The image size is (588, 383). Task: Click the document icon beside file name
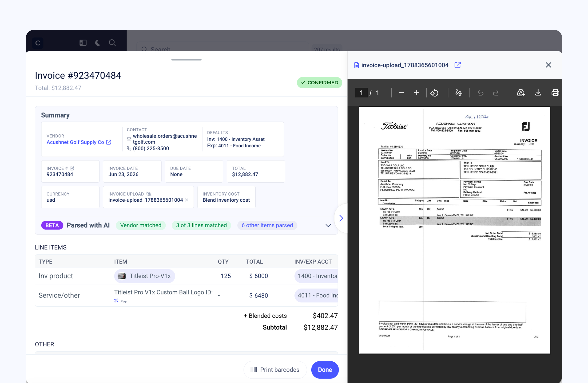357,65
